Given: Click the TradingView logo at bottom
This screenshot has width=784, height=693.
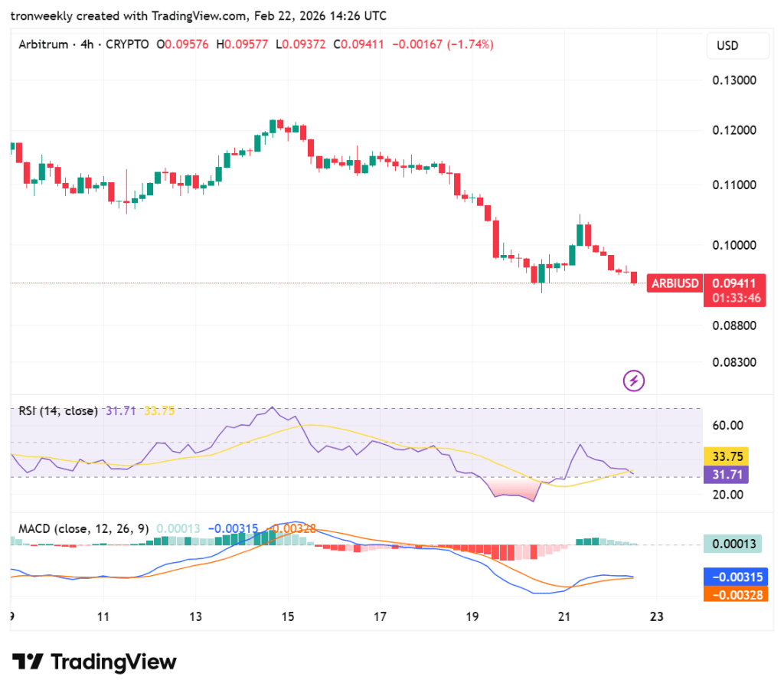Looking at the screenshot, I should (x=94, y=662).
